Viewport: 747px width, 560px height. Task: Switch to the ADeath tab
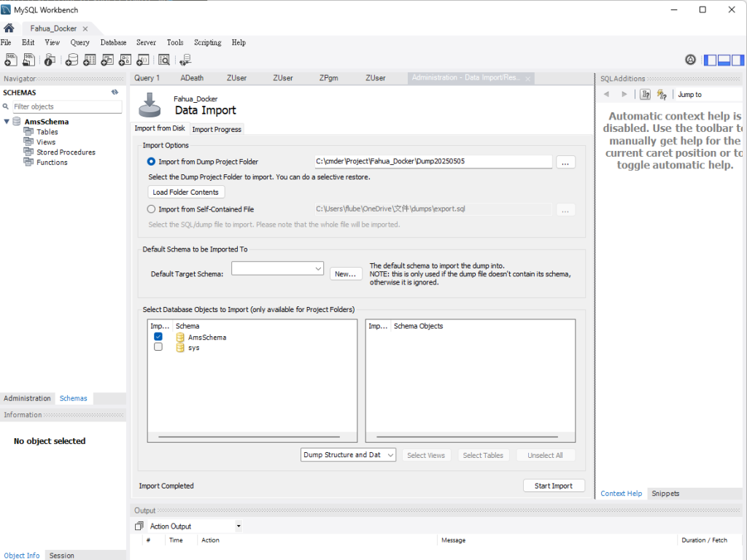pos(192,78)
